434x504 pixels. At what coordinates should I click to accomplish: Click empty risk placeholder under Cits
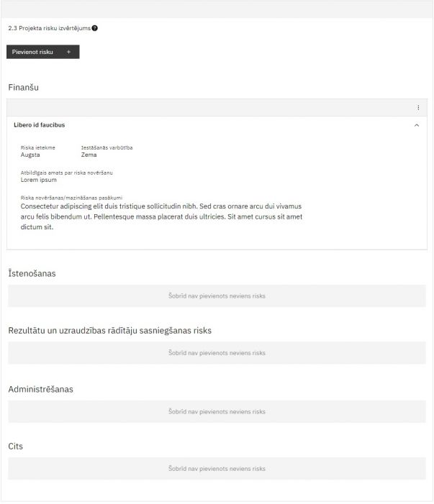click(217, 469)
